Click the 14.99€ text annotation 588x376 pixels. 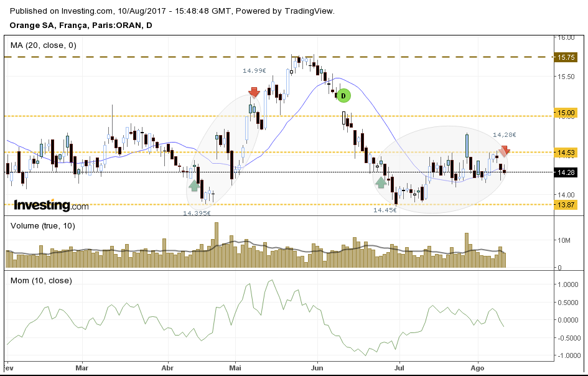254,70
